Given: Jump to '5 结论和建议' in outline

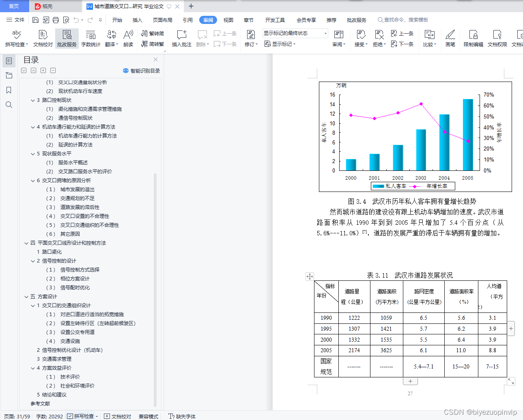Looking at the screenshot, I should (x=52, y=395).
